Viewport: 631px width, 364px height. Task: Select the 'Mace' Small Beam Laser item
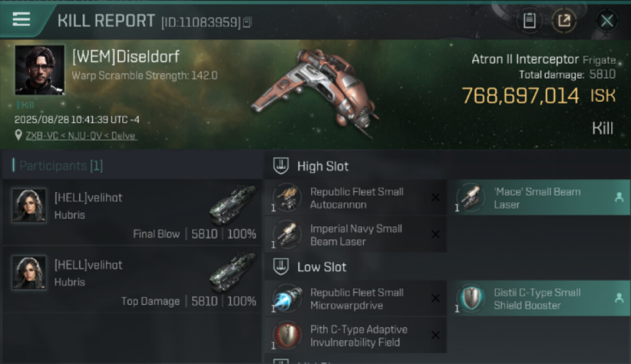click(539, 198)
